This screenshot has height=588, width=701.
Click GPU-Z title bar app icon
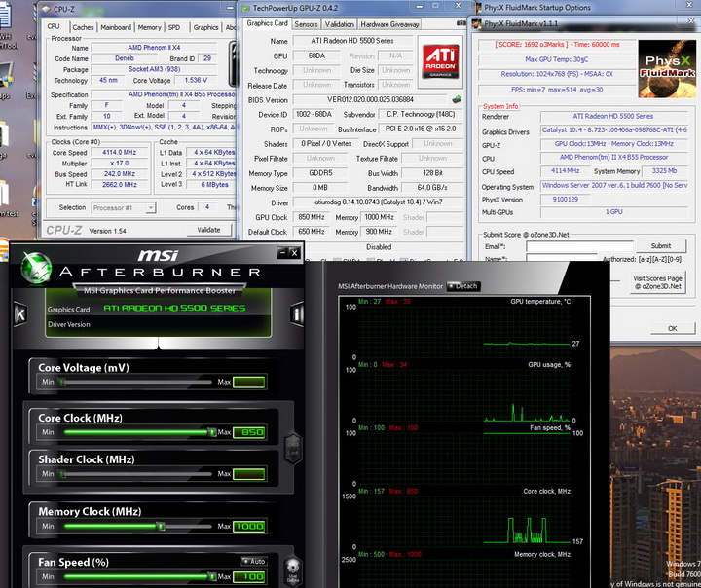pos(245,8)
